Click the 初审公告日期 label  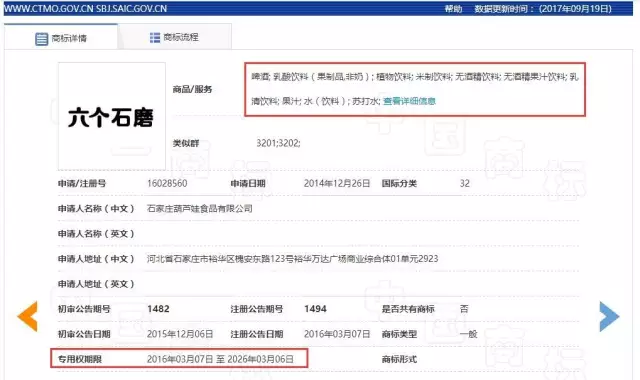click(x=84, y=334)
